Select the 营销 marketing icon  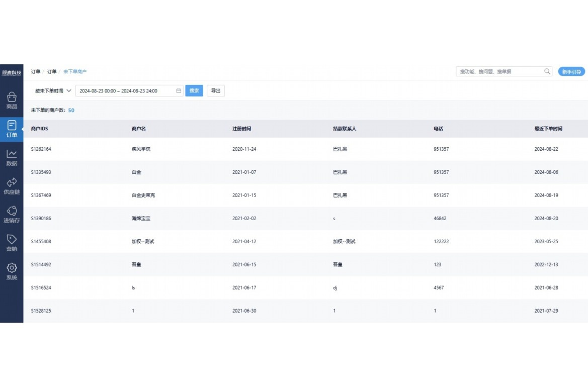(x=12, y=243)
